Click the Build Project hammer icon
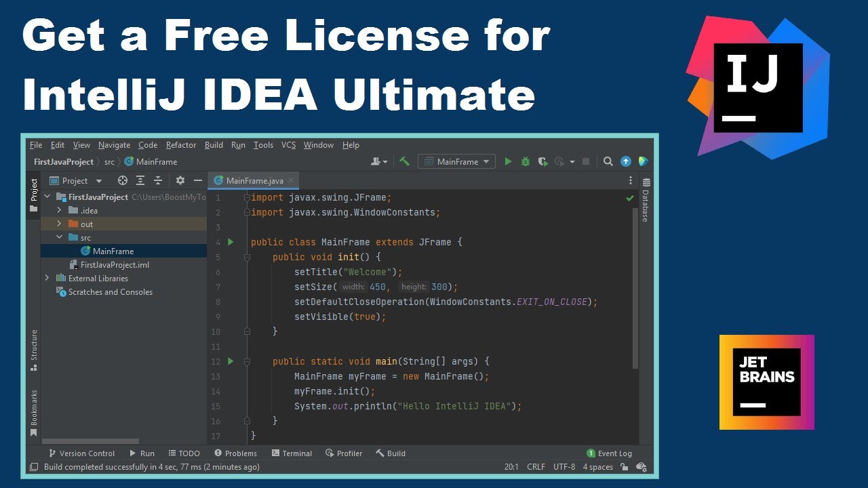Viewport: 868px width, 488px height. coord(404,161)
